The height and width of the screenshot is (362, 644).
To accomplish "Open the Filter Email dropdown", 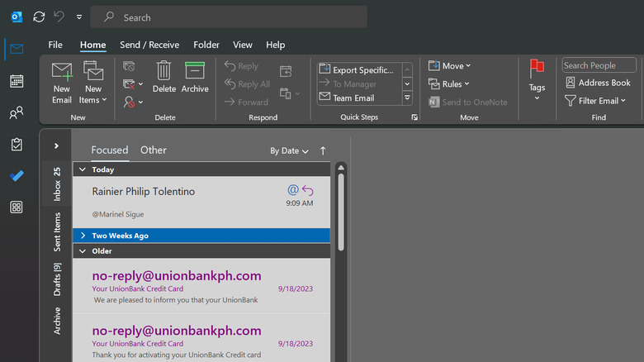I will [595, 101].
